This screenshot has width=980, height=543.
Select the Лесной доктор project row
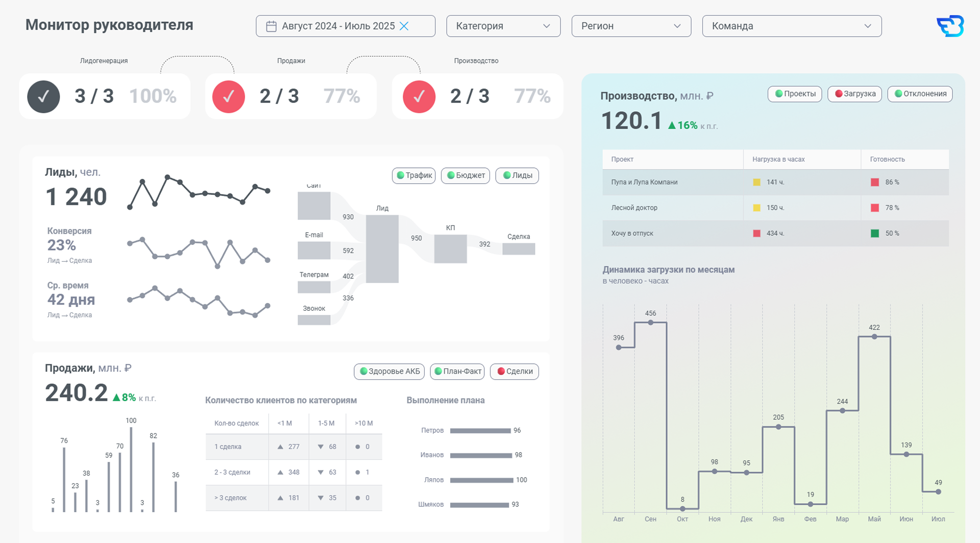(x=775, y=208)
